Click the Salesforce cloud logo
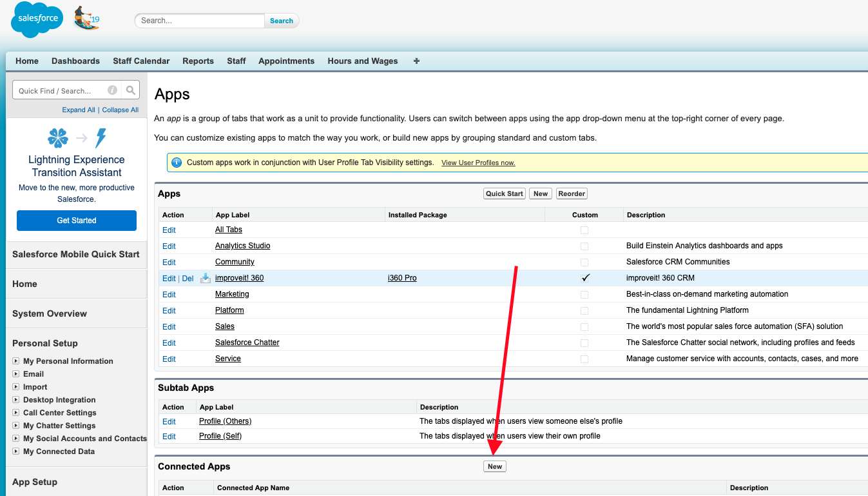The width and height of the screenshot is (868, 496). pos(37,19)
